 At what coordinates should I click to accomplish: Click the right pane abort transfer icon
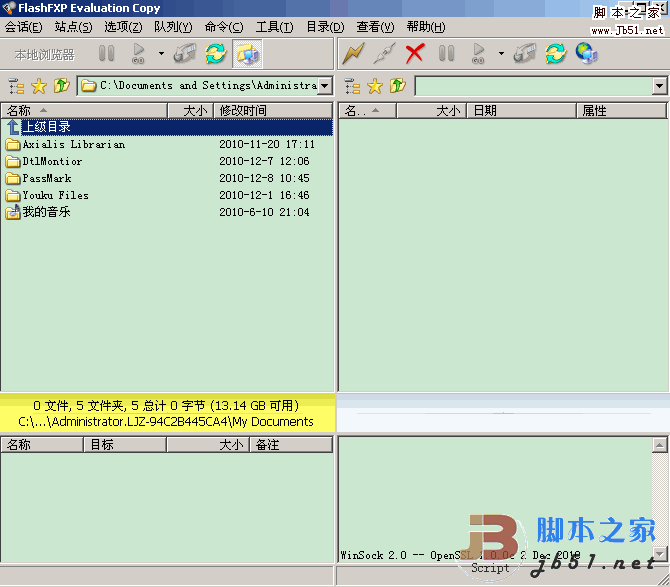point(524,54)
